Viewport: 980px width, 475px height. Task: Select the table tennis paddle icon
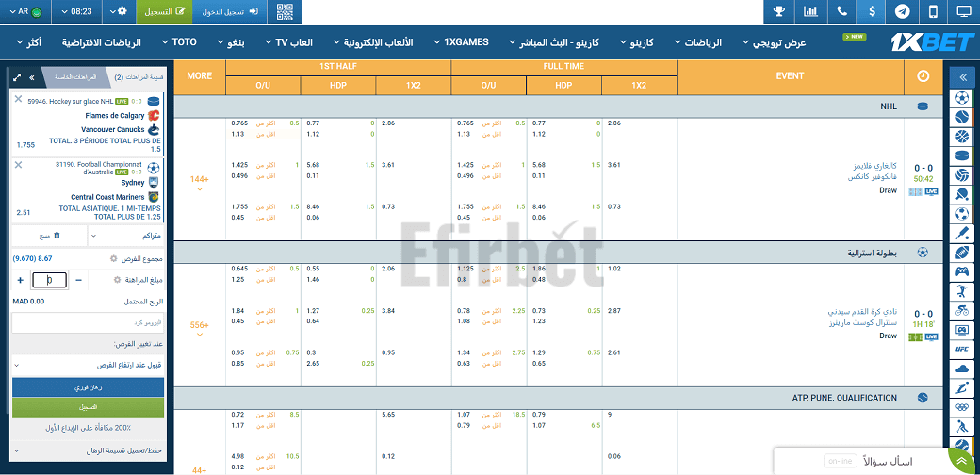click(x=962, y=194)
